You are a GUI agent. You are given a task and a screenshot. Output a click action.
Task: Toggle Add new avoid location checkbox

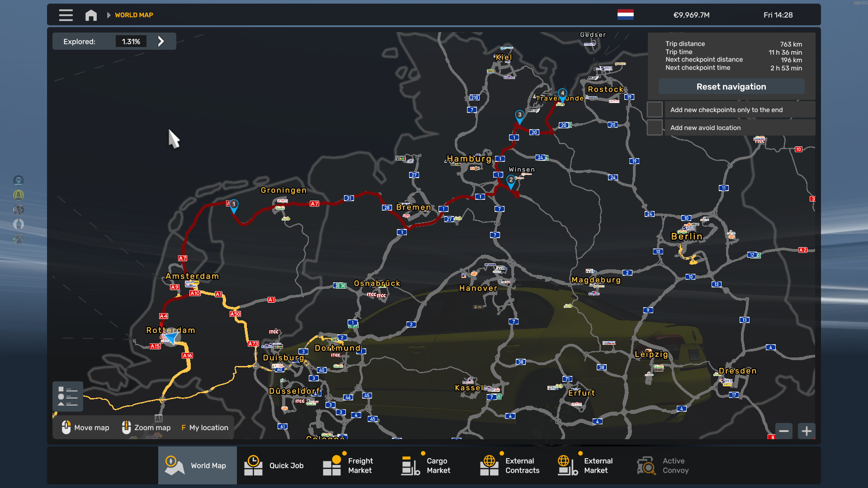click(655, 127)
